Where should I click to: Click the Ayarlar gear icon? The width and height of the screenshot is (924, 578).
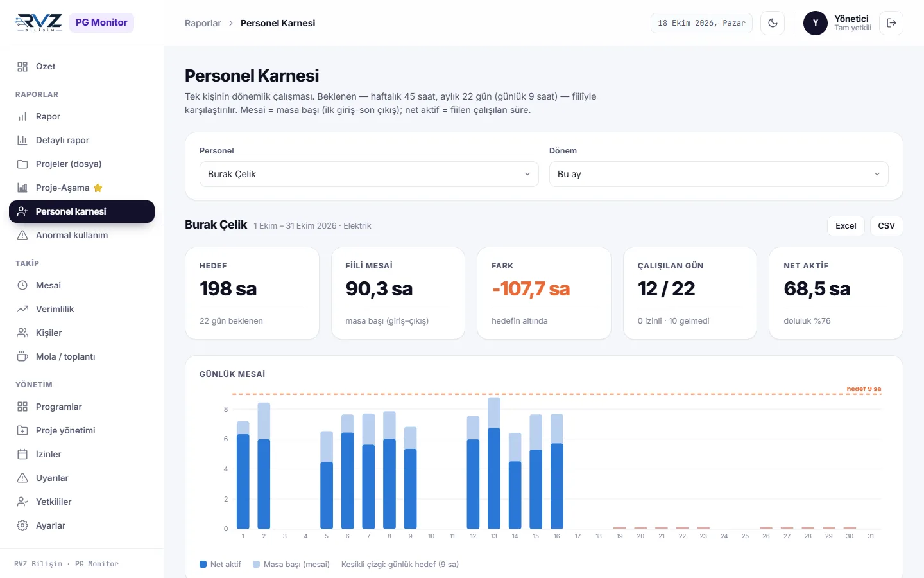pos(22,526)
